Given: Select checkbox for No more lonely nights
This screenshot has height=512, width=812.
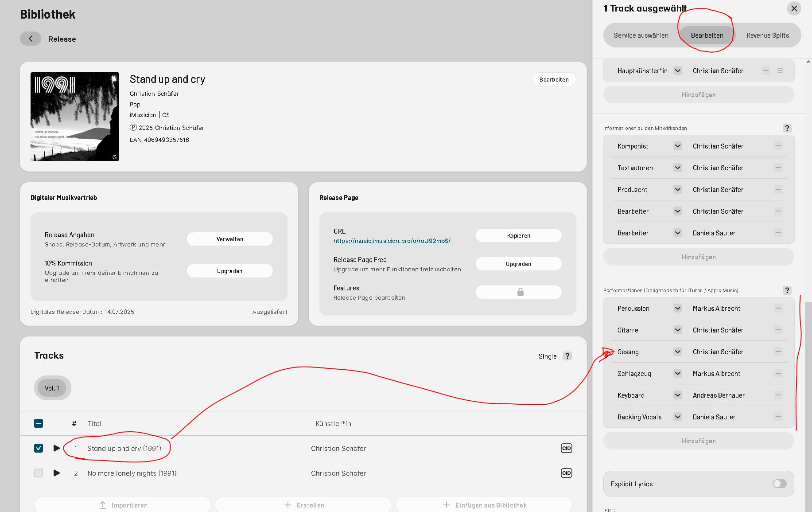Looking at the screenshot, I should coord(39,473).
